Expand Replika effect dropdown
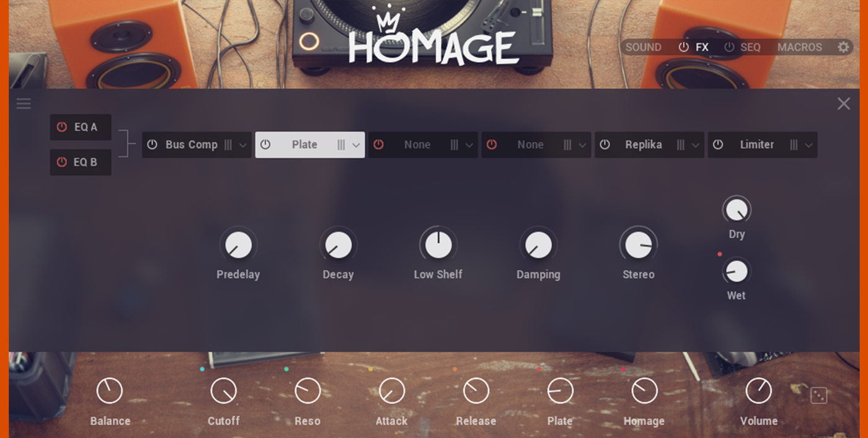The image size is (868, 438). [696, 145]
